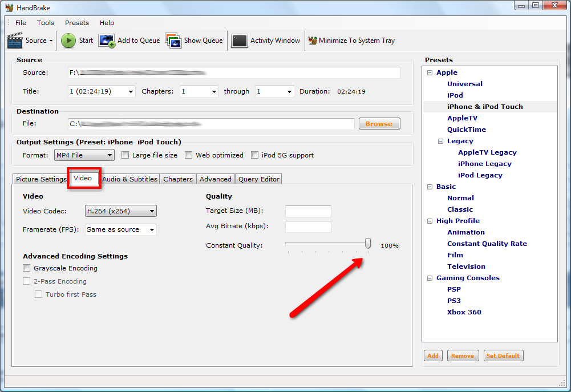This screenshot has height=392, width=571.
Task: Click the Show Queue icon
Action: pyautogui.click(x=173, y=41)
